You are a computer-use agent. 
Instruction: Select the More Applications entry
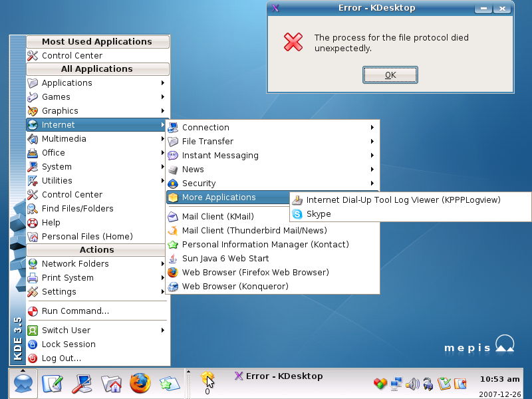(x=228, y=197)
